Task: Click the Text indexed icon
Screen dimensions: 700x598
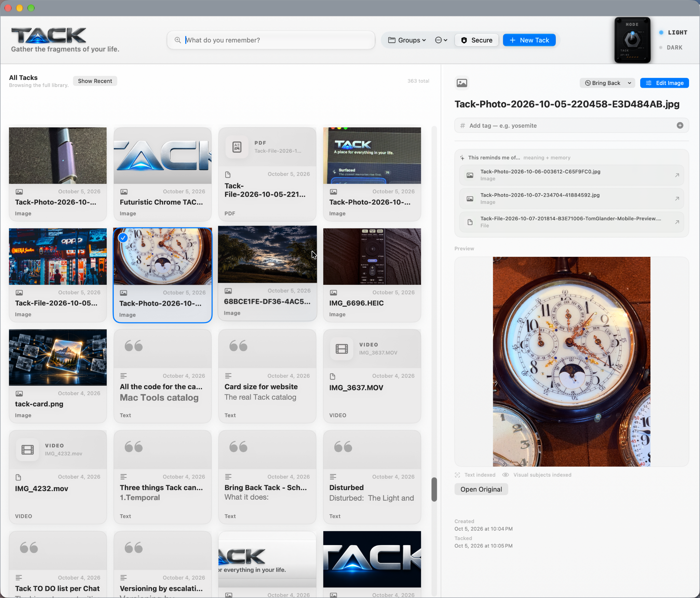Action: click(457, 475)
